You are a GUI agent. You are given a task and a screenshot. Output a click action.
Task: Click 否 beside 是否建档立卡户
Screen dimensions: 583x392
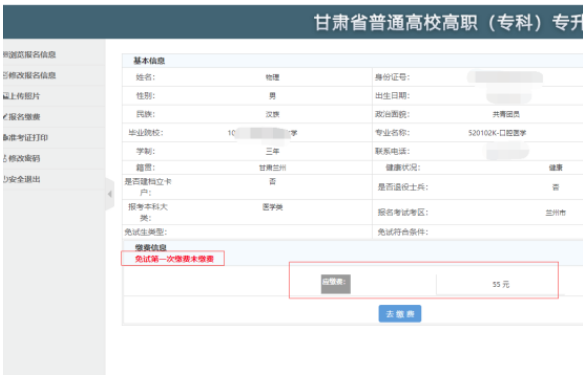pos(273,181)
